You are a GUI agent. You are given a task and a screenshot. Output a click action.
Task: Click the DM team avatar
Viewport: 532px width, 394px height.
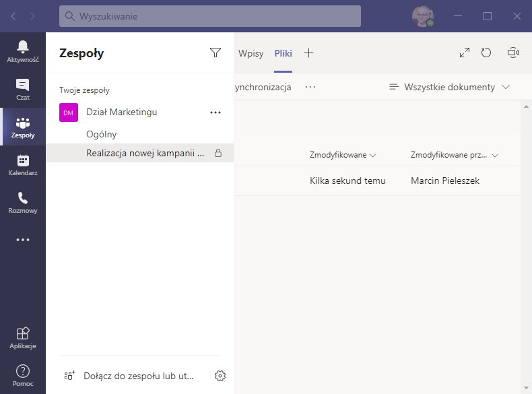(x=69, y=112)
